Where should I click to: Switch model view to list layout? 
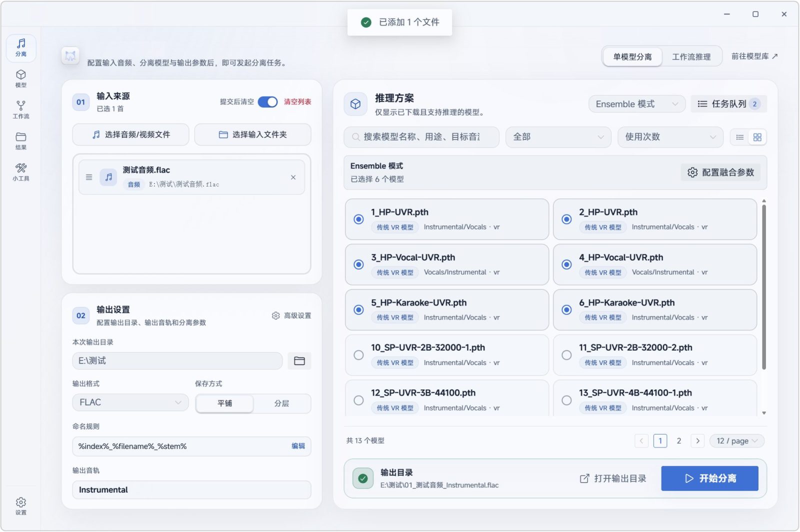click(x=740, y=137)
